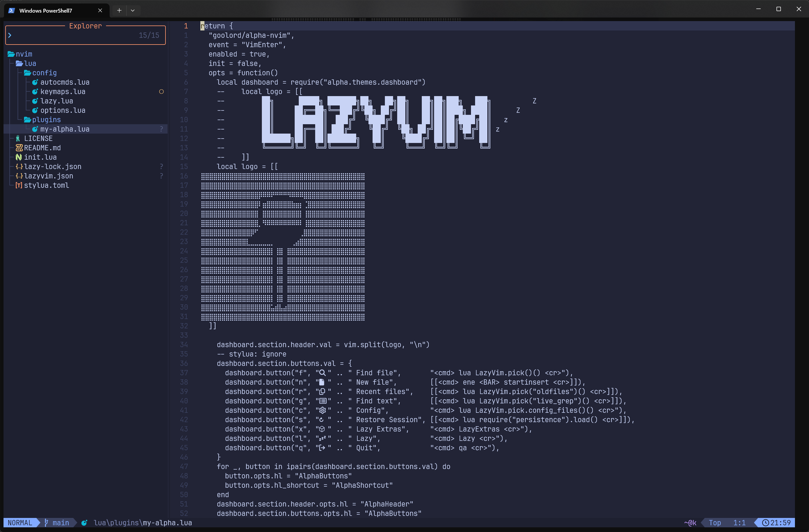Collapse the config folder
This screenshot has width=809, height=532.
pos(40,73)
